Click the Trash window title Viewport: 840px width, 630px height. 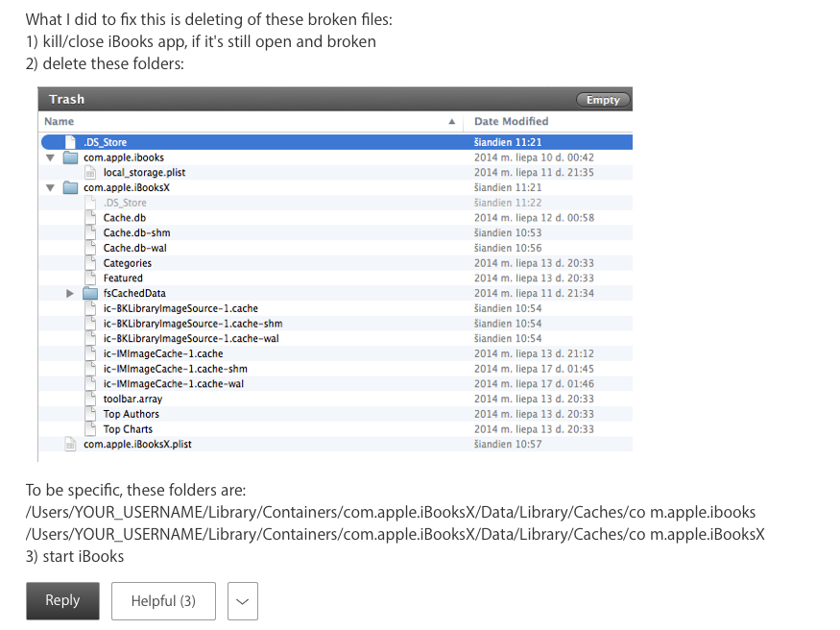[67, 99]
